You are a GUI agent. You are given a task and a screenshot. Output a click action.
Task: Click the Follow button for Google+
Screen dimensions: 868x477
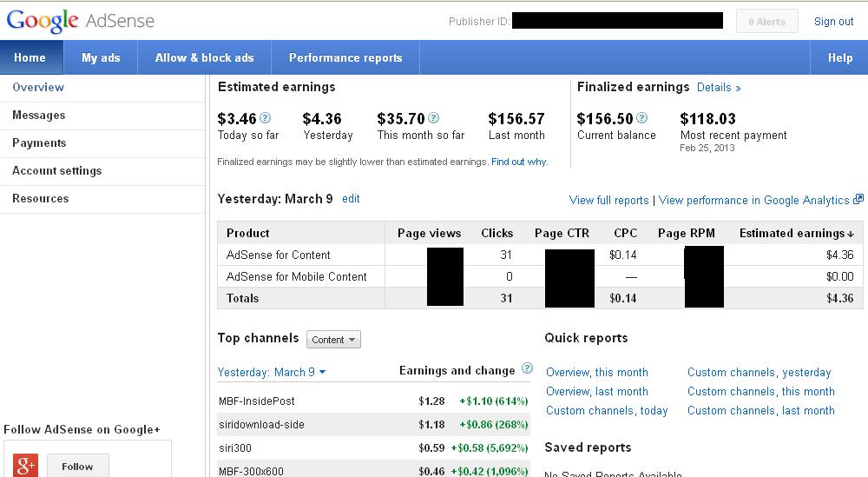pos(77,466)
